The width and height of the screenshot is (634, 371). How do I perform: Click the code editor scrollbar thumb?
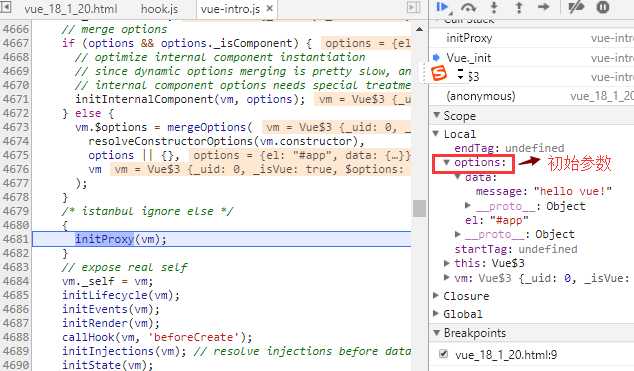419,209
